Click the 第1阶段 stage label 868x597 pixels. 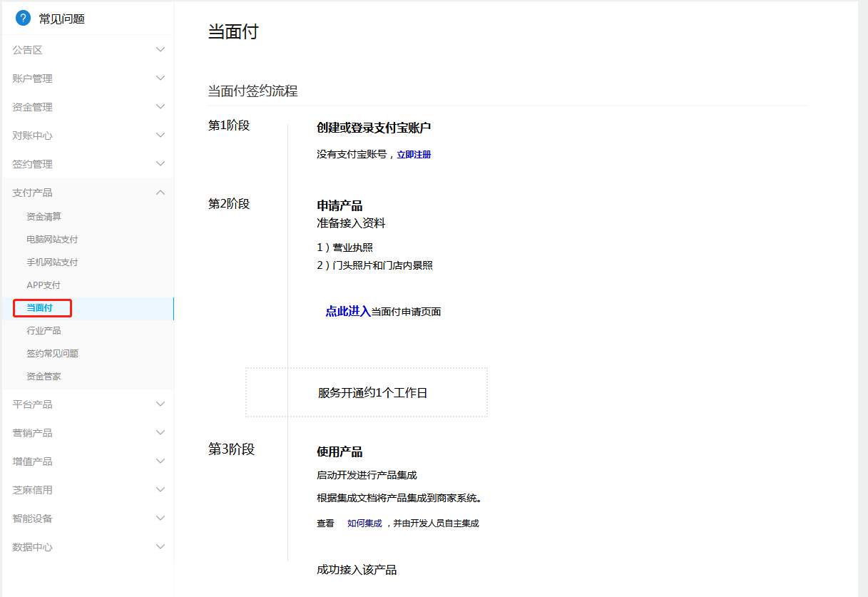pos(229,126)
